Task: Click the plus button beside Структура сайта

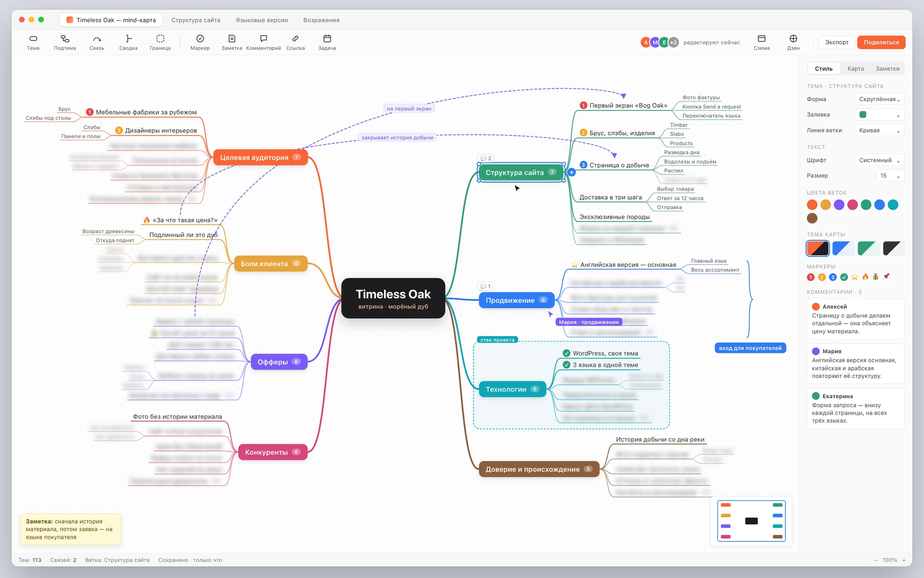Action: 571,172
